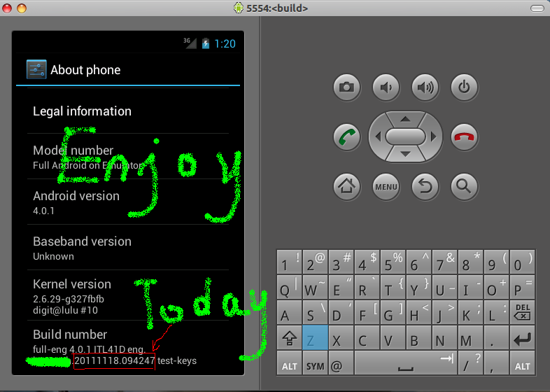
Task: Raise volume with the volume up button
Action: coord(425,87)
